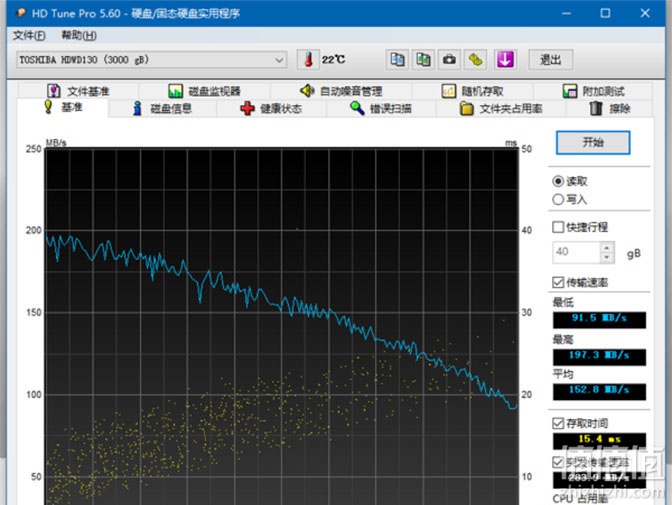Select the 基准 benchmark tab

tap(63, 107)
